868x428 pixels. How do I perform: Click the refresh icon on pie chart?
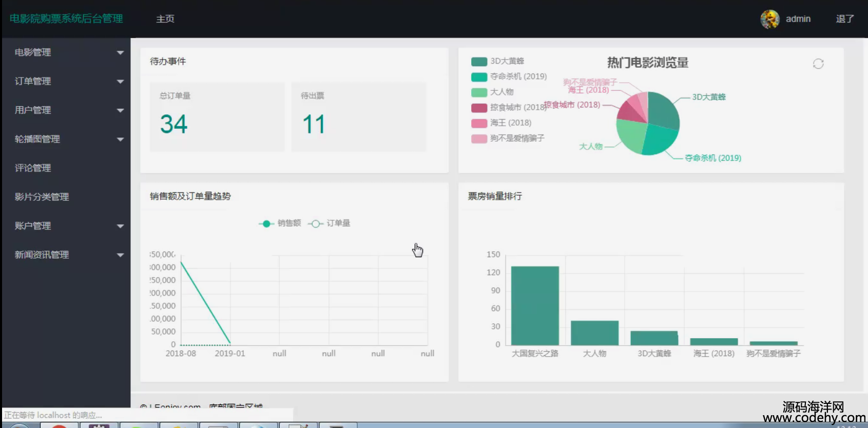[x=818, y=64]
